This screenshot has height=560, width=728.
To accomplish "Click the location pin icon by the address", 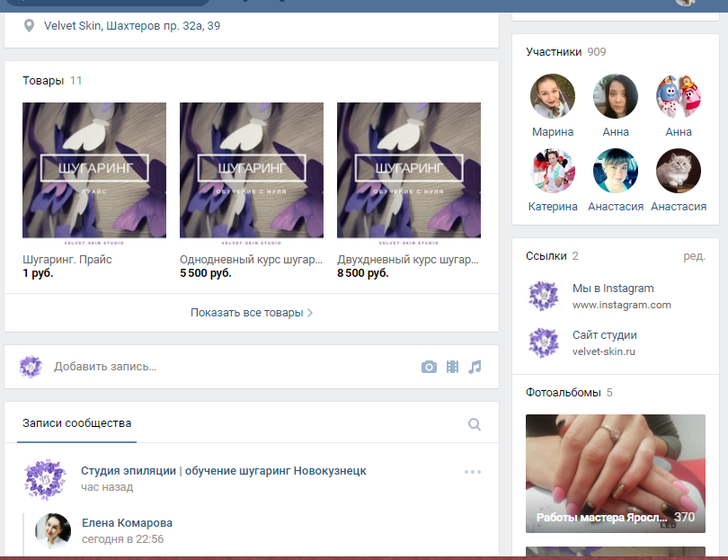I will pyautogui.click(x=29, y=25).
